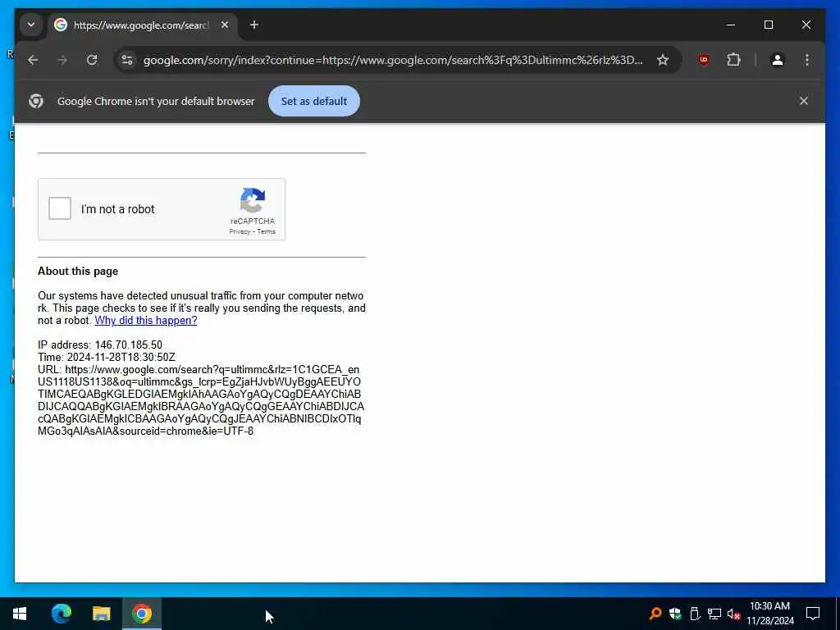Viewport: 840px width, 630px height.
Task: Open the Windows Start menu
Action: pos(20,614)
